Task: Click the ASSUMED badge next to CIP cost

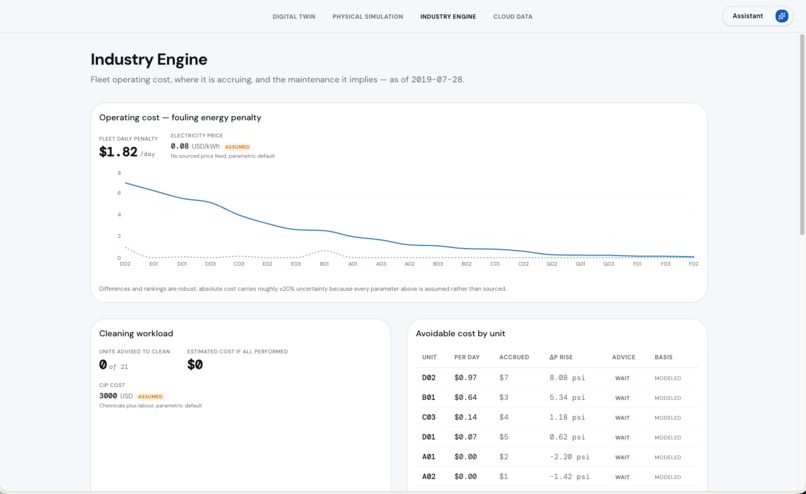Action: (150, 396)
